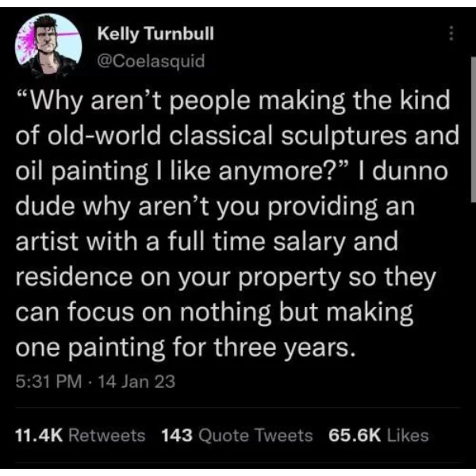This screenshot has height=476, width=476.
Task: Show the 143 quote tweet number
Action: point(177,436)
